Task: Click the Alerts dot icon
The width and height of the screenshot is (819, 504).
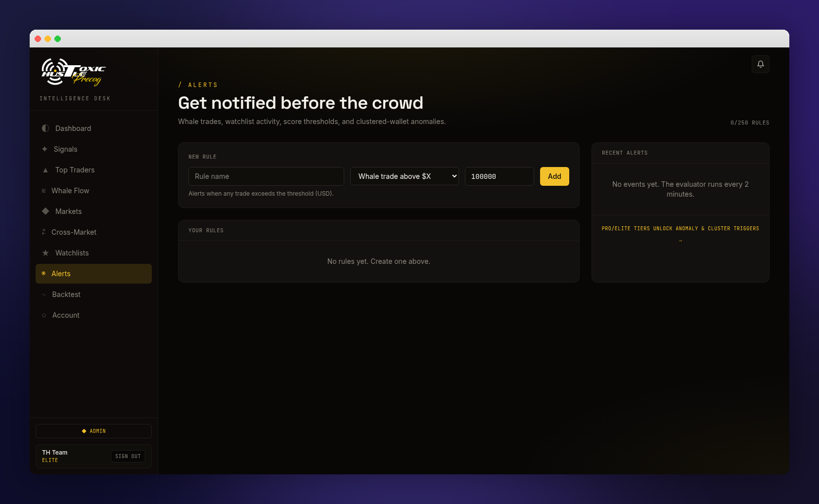Action: click(x=44, y=273)
